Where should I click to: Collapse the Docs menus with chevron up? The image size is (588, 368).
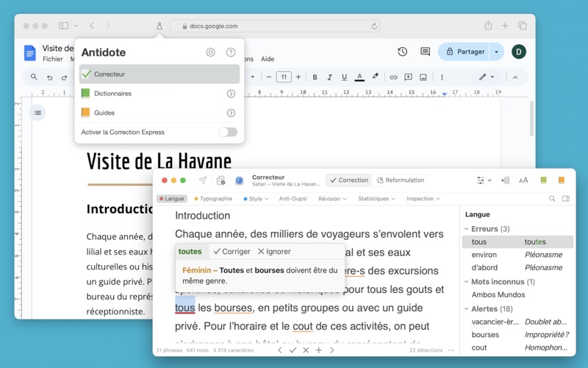pos(515,77)
